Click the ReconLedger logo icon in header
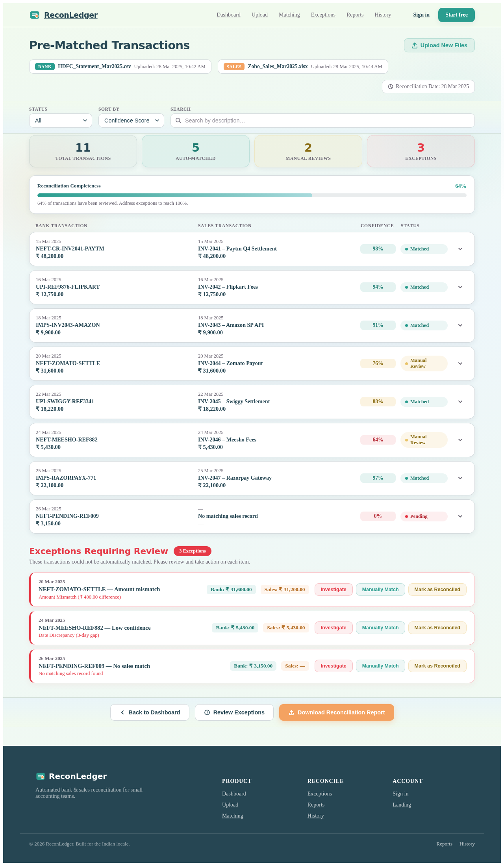Screen dimensions: 504x866 click(35, 15)
